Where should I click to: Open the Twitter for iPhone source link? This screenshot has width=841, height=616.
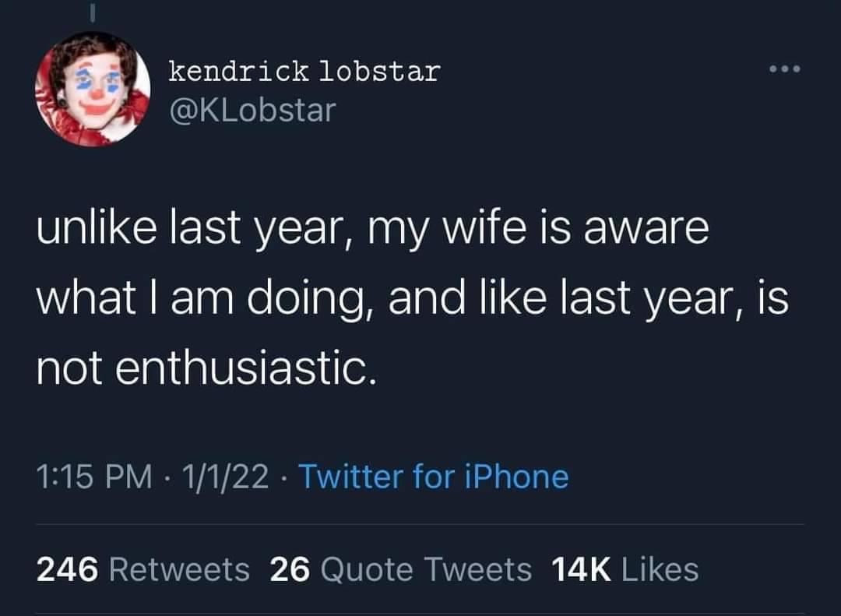click(x=434, y=477)
